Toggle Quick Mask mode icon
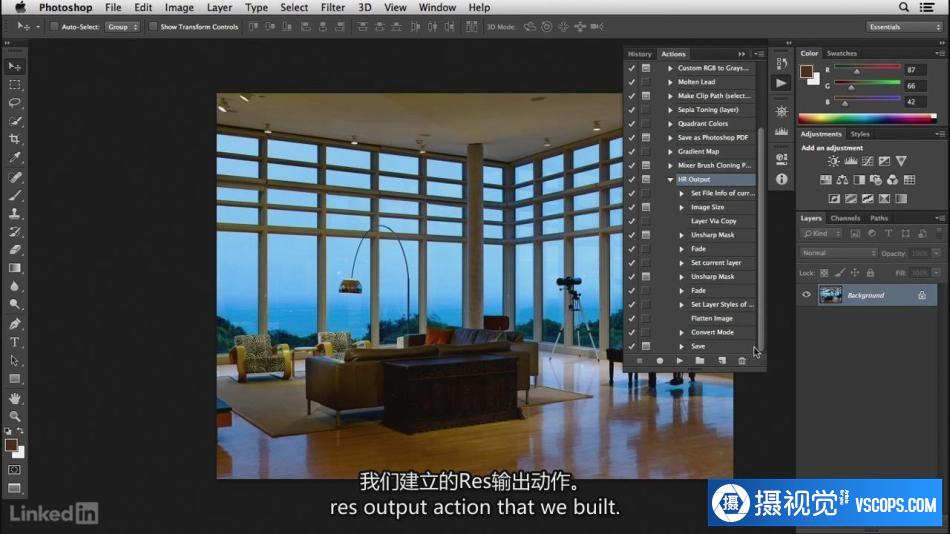This screenshot has width=950, height=534. click(15, 470)
